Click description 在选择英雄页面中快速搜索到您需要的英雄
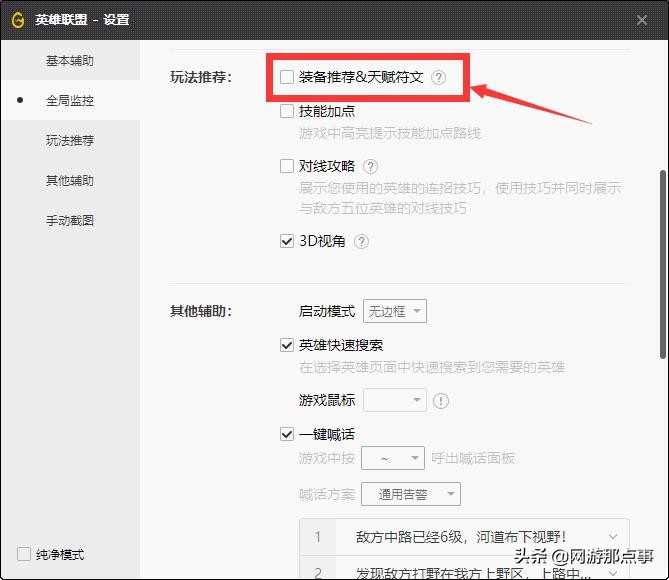Image resolution: width=669 pixels, height=580 pixels. tap(432, 367)
